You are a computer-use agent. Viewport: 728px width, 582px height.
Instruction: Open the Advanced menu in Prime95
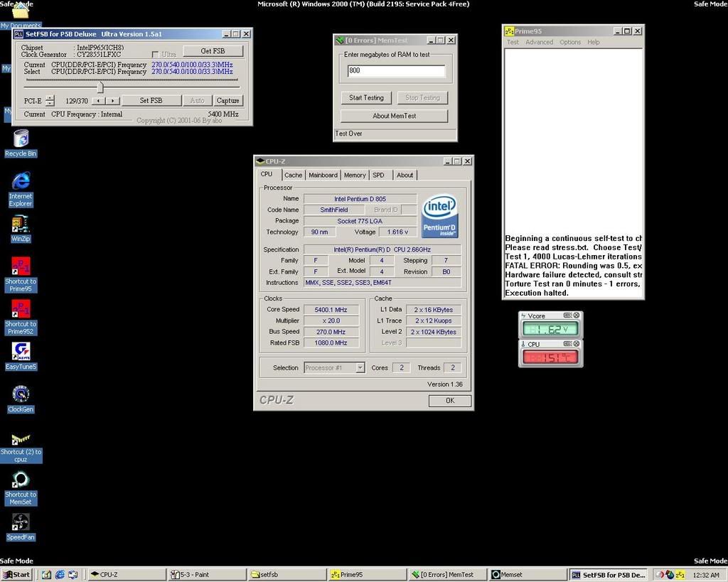tap(539, 42)
